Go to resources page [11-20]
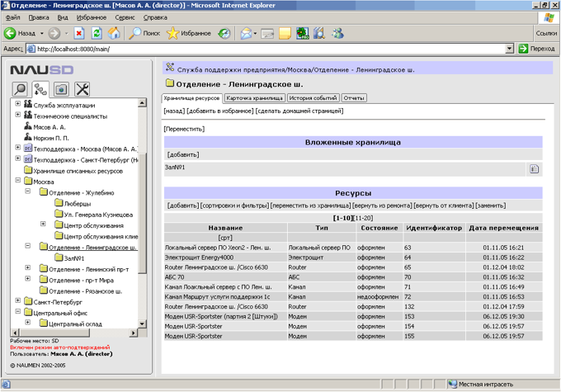Screen dimensions: 561x392 (364, 218)
